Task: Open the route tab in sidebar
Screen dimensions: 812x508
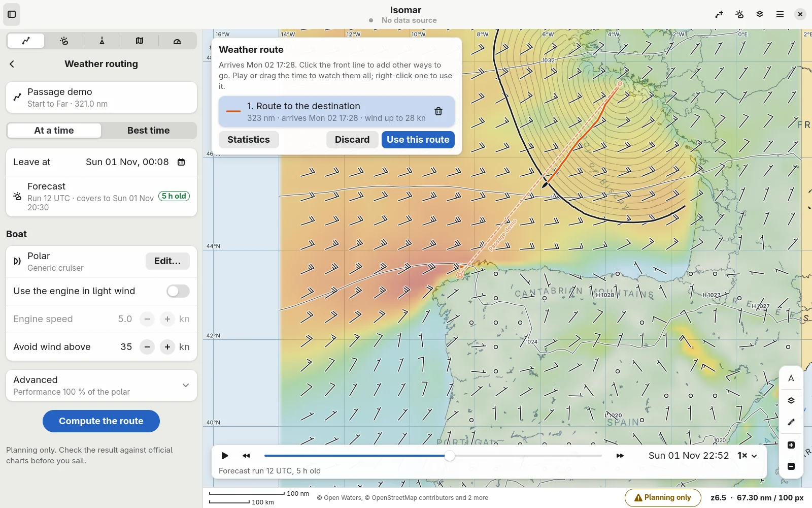Action: pyautogui.click(x=26, y=41)
